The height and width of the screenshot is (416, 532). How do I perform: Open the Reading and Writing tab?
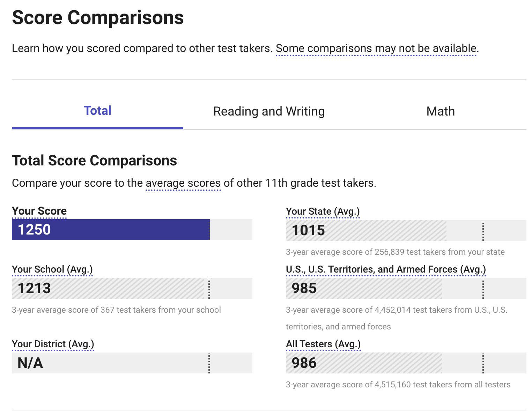pyautogui.click(x=269, y=111)
